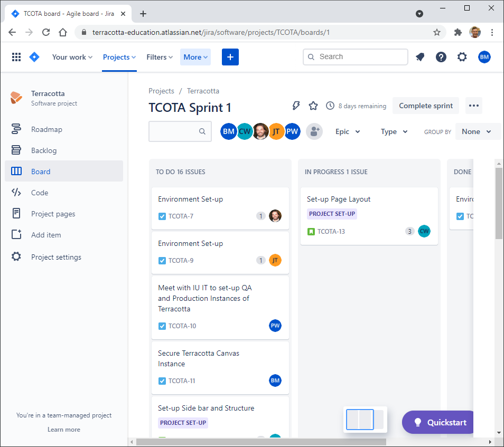Viewport: 504px width, 447px height.
Task: Open the notifications icon
Action: [x=420, y=57]
